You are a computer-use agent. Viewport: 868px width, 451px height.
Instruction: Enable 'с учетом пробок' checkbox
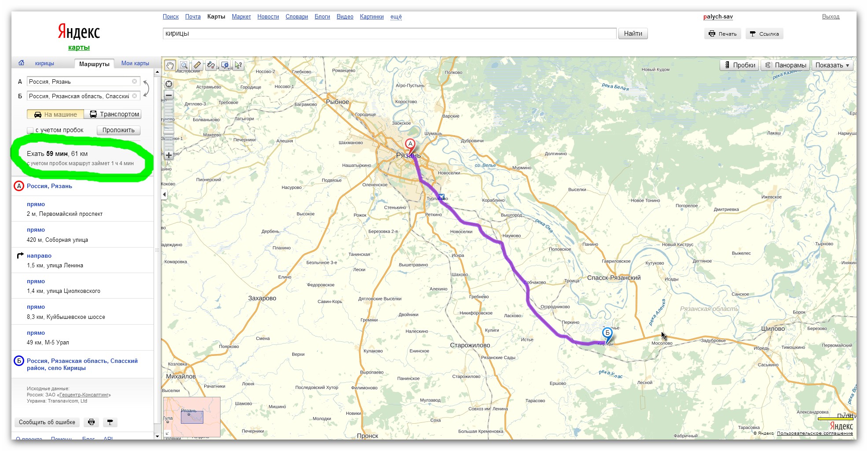[30, 130]
